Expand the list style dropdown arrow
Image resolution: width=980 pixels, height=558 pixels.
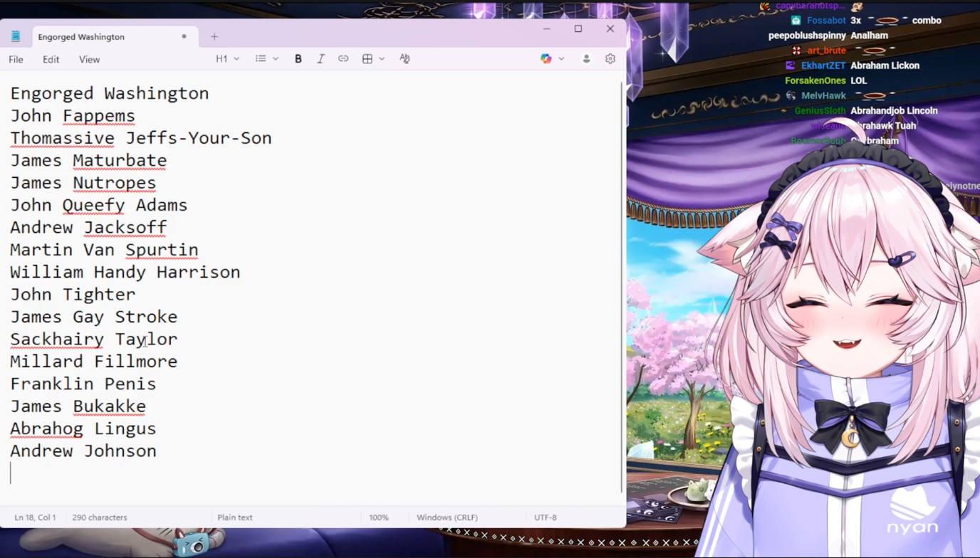click(x=276, y=59)
